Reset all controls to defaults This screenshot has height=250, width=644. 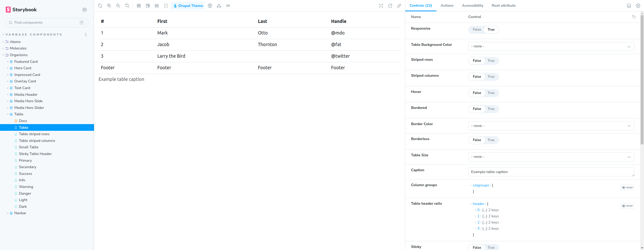pyautogui.click(x=634, y=17)
